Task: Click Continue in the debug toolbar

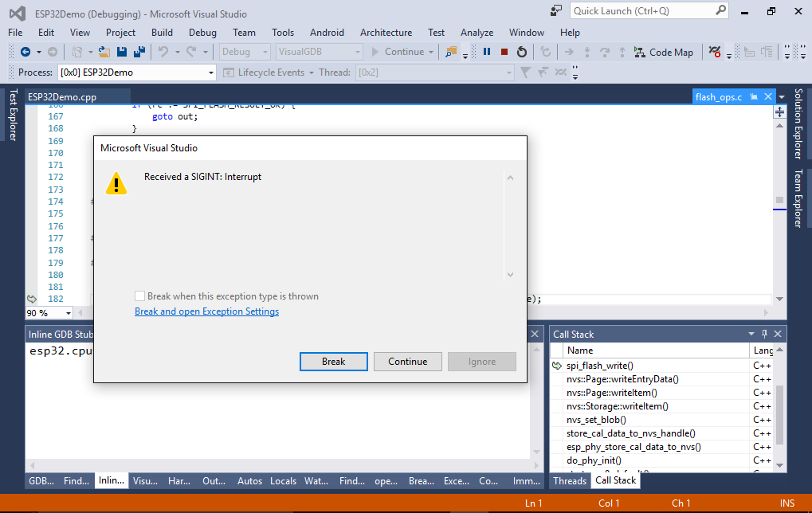Action: 398,52
